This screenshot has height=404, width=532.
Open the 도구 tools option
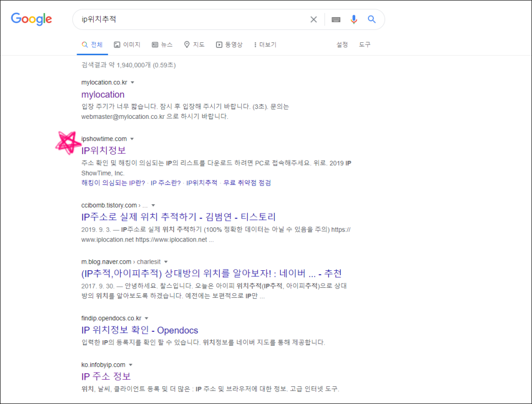point(365,45)
